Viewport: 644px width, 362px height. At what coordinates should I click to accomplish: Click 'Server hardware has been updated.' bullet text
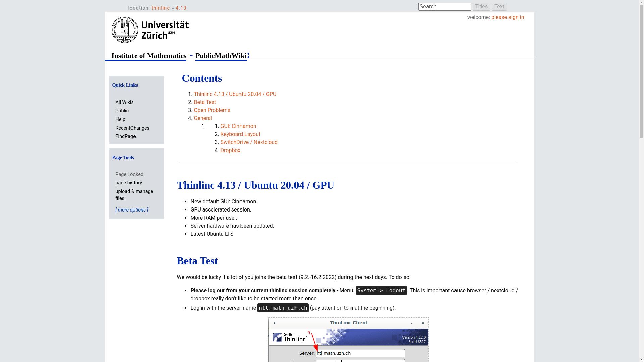point(232,226)
